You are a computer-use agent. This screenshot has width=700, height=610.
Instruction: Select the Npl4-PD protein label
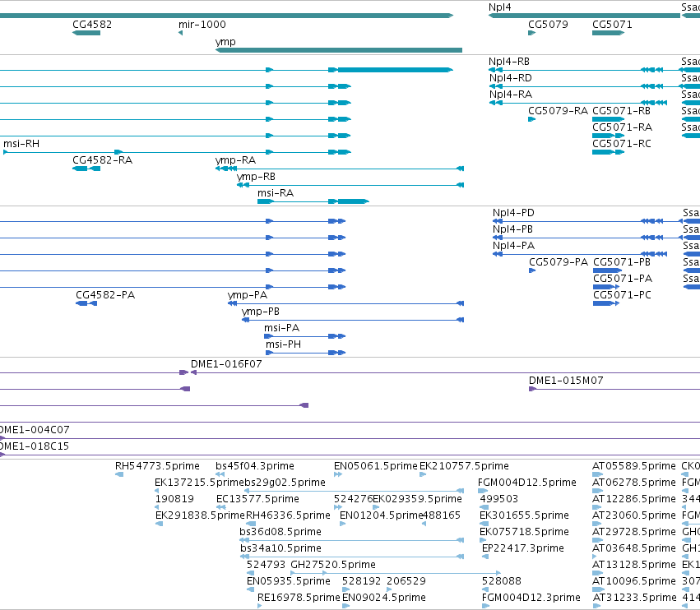[513, 212]
